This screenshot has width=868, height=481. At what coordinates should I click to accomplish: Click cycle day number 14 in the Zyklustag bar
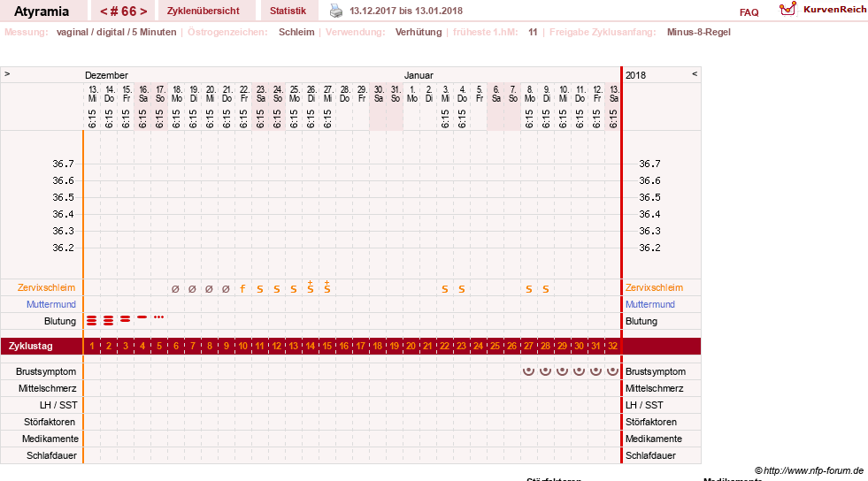[310, 346]
